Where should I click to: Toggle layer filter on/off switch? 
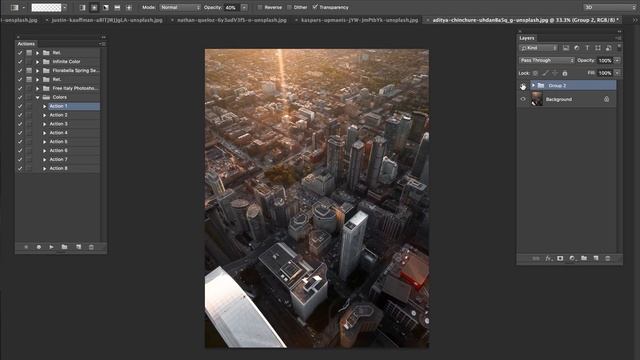coord(619,47)
